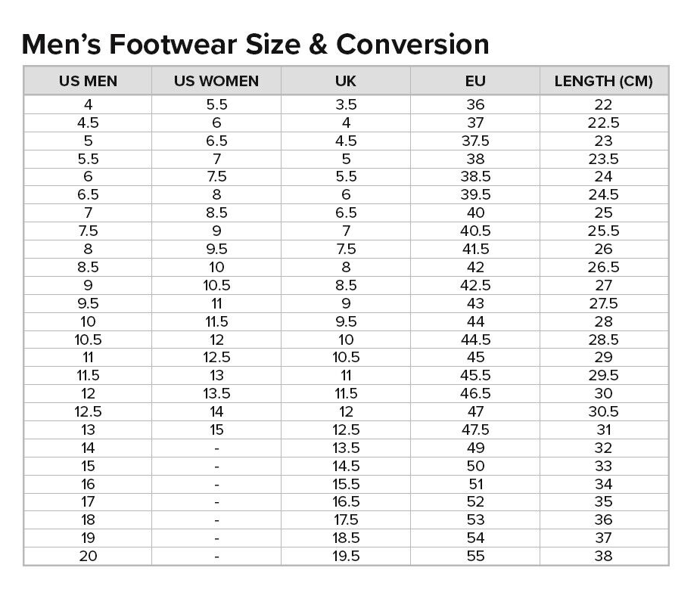This screenshot has width=700, height=611.
Task: Click the length 22 cm cell
Action: tap(604, 105)
